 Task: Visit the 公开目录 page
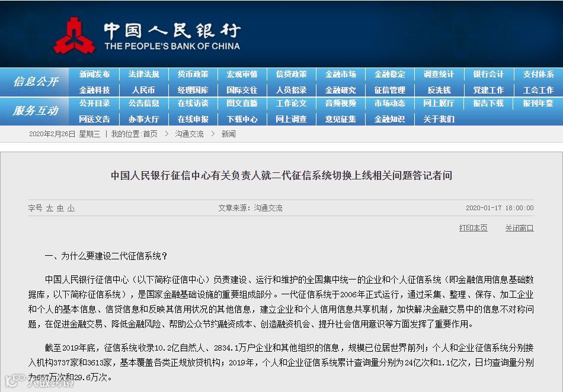point(94,103)
